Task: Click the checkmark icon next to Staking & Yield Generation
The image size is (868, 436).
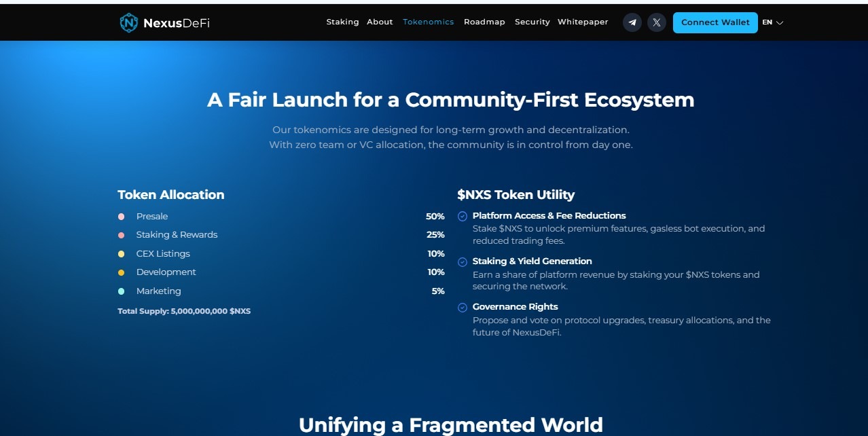Action: click(463, 261)
